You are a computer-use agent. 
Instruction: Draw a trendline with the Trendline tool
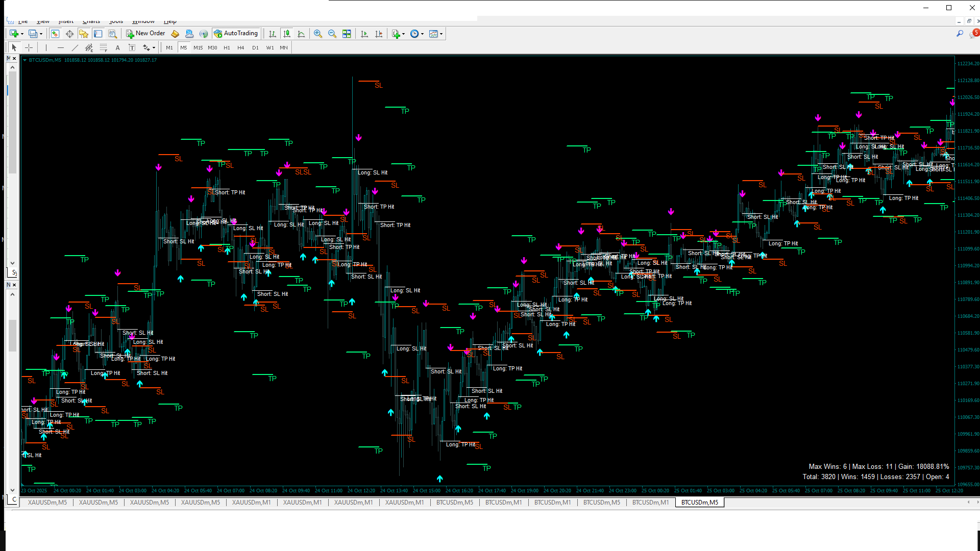point(75,47)
